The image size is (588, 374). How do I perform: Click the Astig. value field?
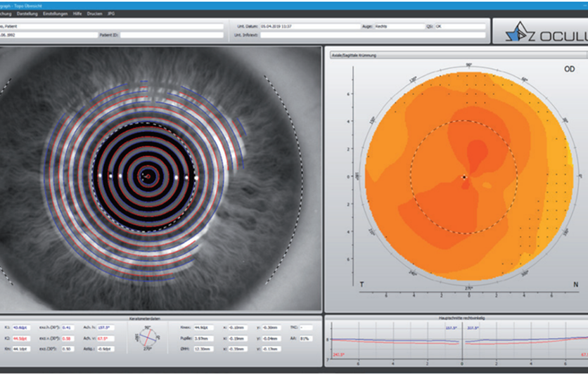106,349
